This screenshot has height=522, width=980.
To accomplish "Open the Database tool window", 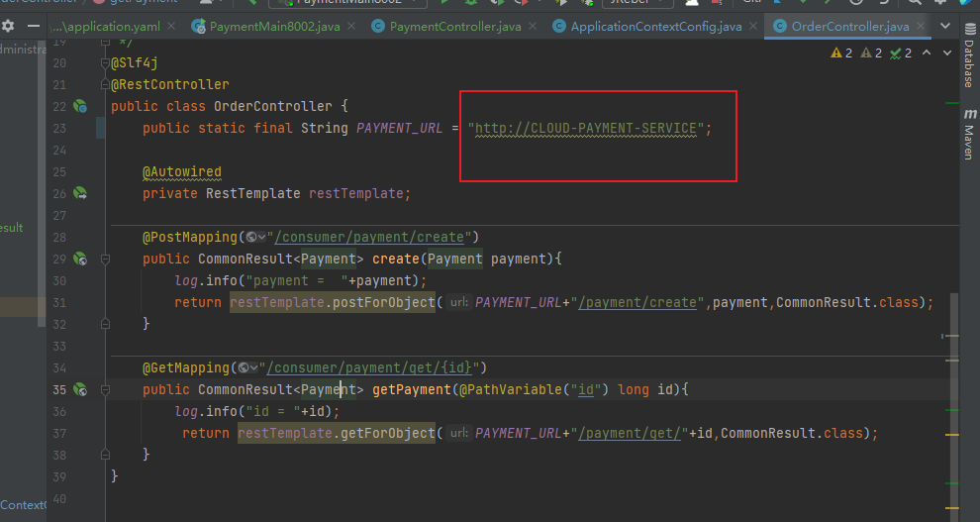I will [x=969, y=56].
